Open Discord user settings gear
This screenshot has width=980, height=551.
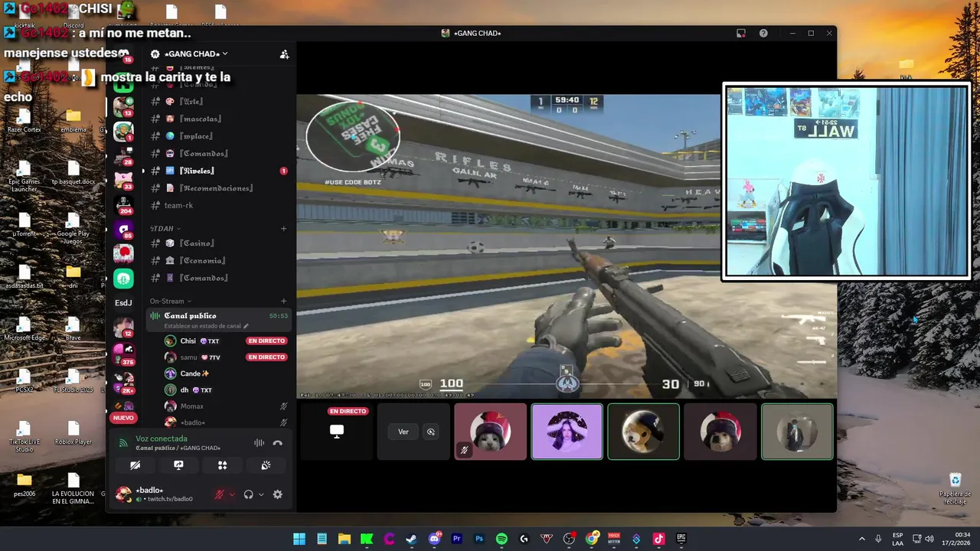pos(277,494)
